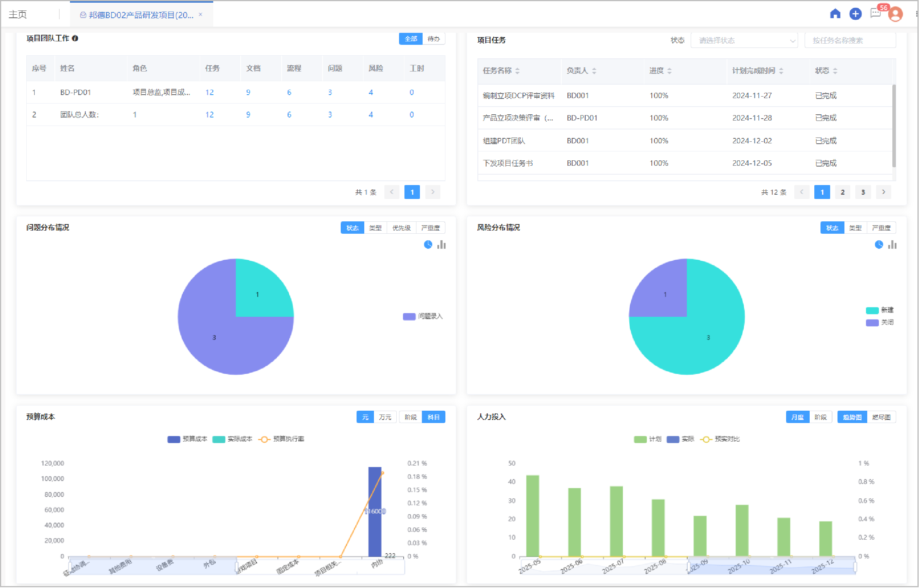The image size is (919, 588).
Task: Open the user avatar profile icon
Action: click(896, 14)
